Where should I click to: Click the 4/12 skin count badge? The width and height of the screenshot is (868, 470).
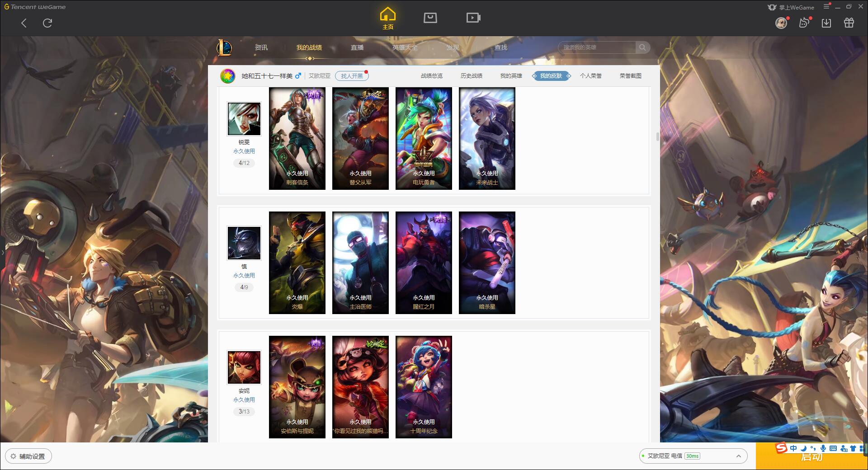244,163
